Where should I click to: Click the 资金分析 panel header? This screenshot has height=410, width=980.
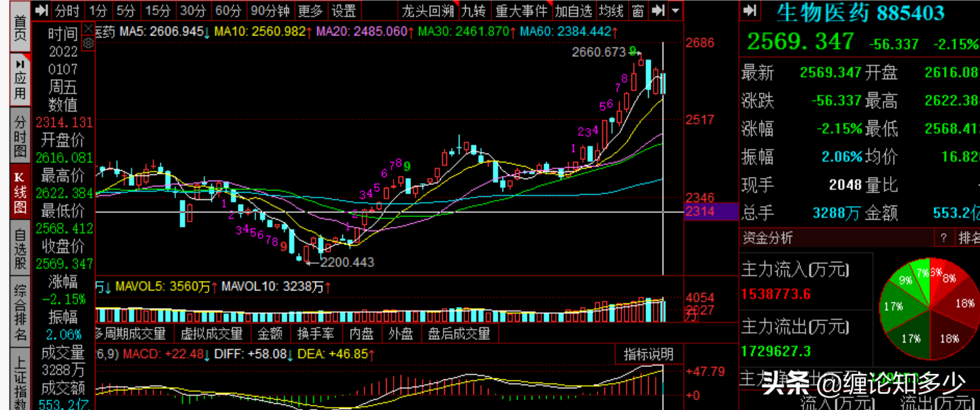[x=767, y=238]
